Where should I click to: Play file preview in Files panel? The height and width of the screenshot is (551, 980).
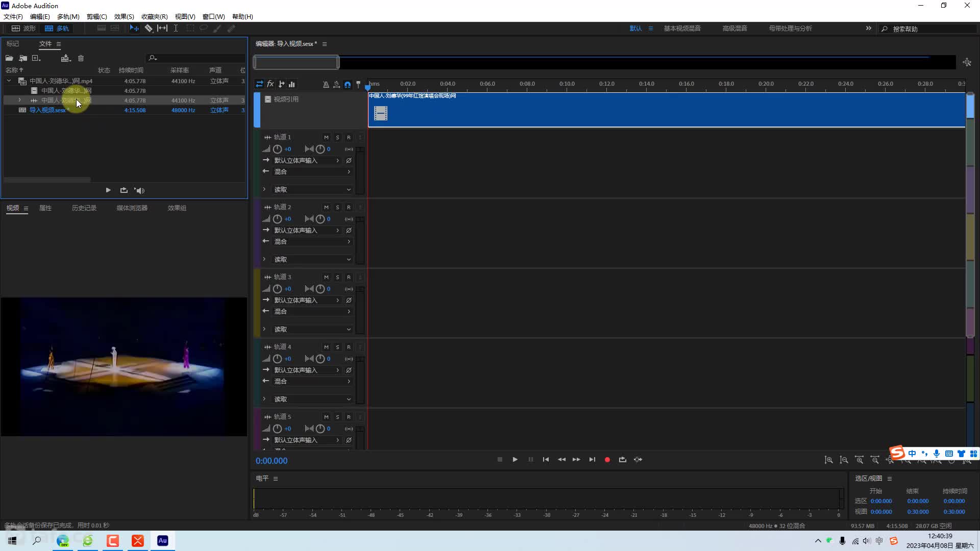[108, 190]
